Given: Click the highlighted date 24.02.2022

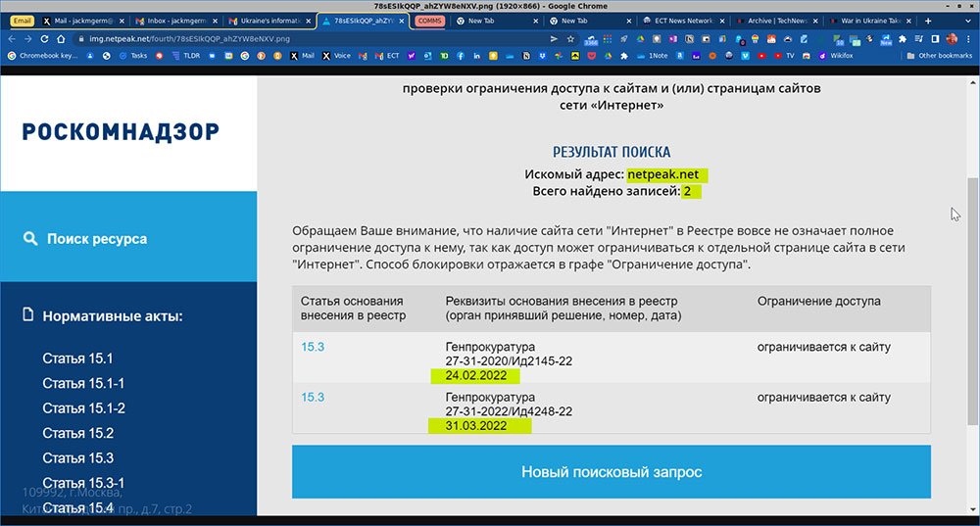Looking at the screenshot, I should pyautogui.click(x=475, y=375).
